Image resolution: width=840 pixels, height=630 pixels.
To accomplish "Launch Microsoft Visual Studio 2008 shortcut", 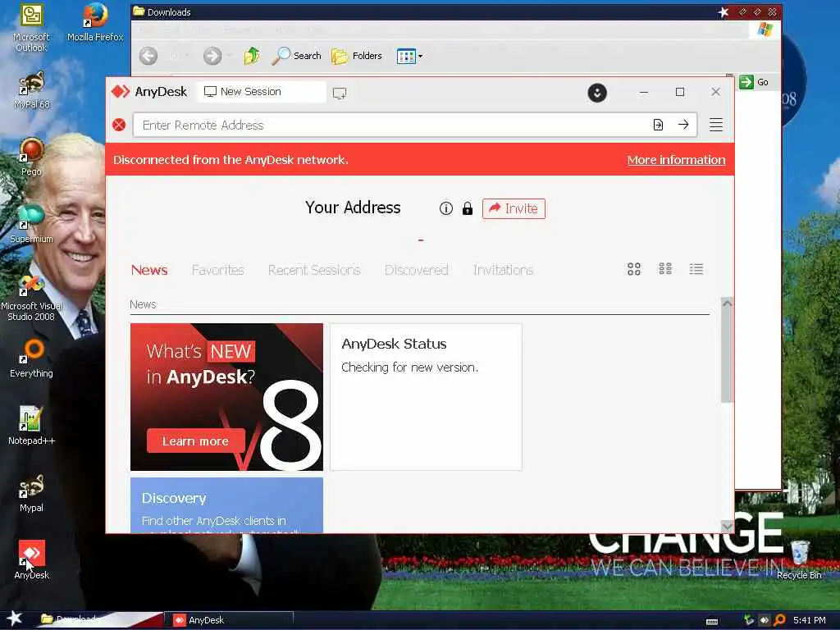I will coord(31,297).
